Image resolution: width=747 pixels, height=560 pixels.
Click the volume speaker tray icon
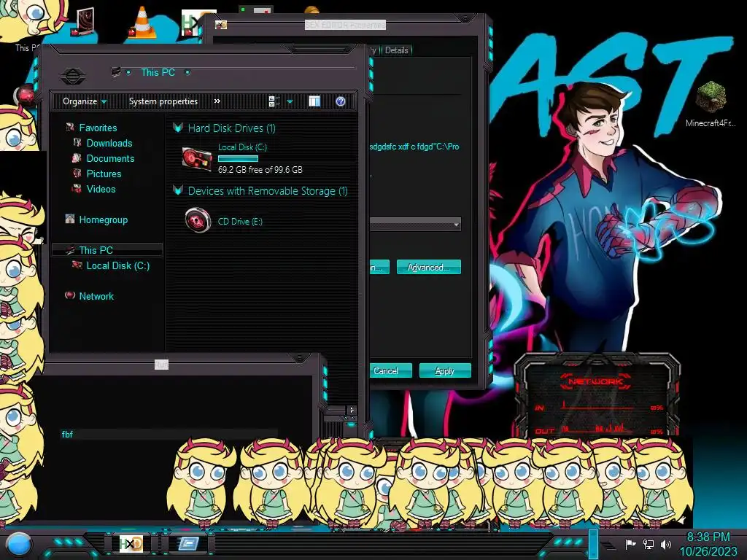666,544
